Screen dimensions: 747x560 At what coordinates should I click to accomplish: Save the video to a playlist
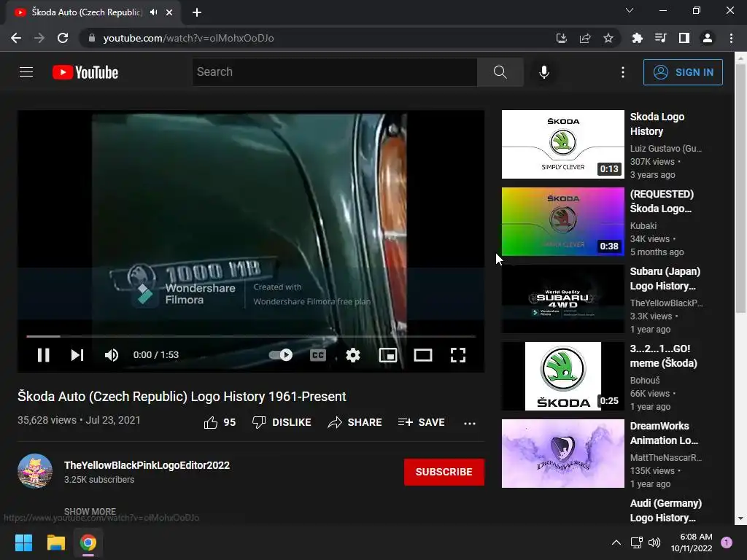tap(421, 422)
